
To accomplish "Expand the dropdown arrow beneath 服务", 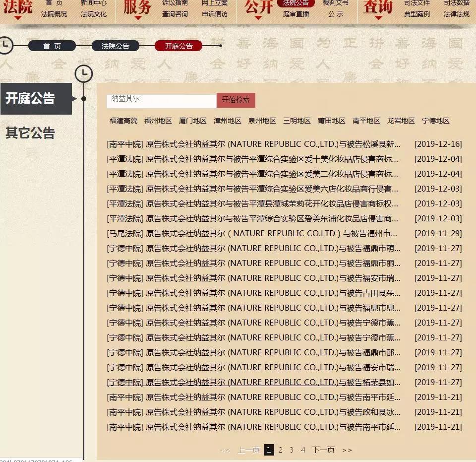I will [x=137, y=17].
